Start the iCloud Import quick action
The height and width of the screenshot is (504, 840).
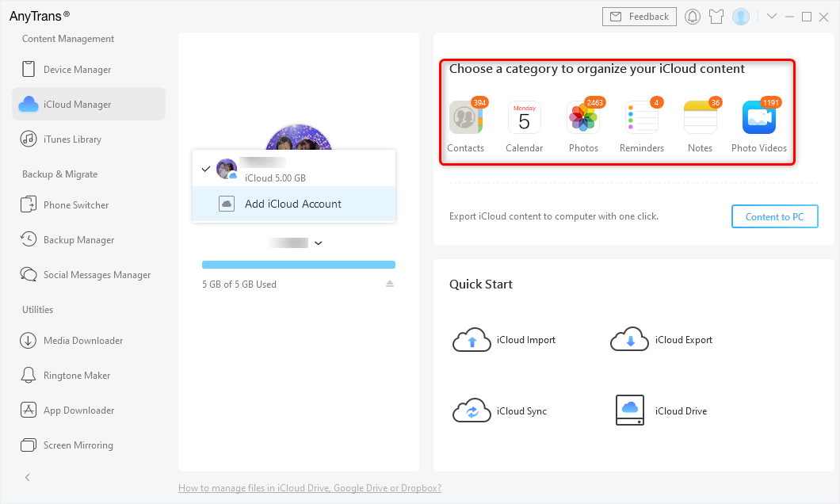click(503, 340)
